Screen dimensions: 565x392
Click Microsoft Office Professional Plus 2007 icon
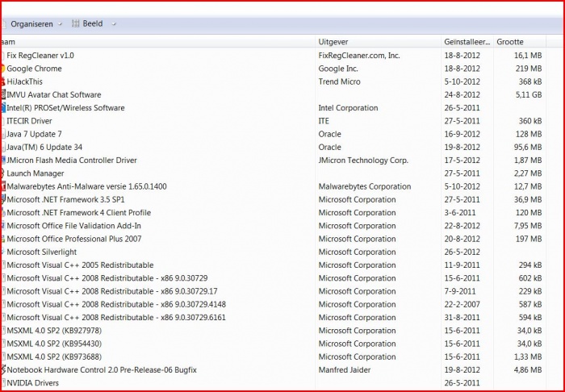pos(3,239)
